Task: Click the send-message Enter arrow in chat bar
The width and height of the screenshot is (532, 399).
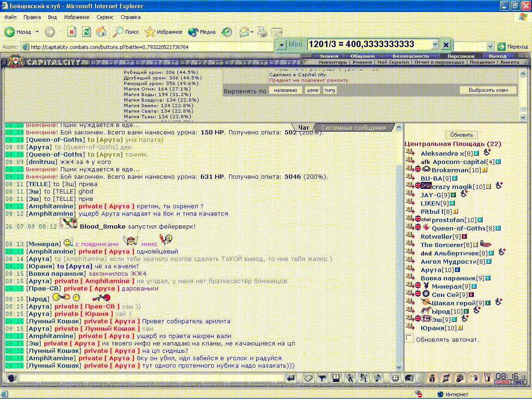Action: pyautogui.click(x=291, y=378)
